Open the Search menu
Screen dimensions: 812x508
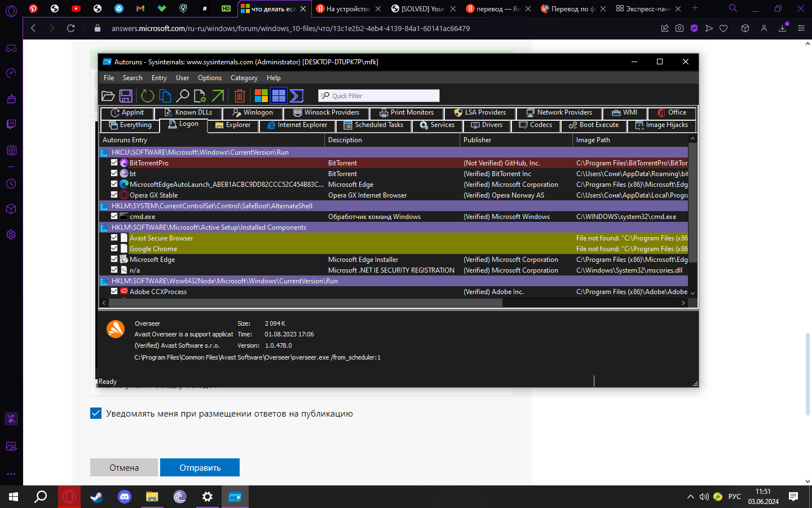133,78
